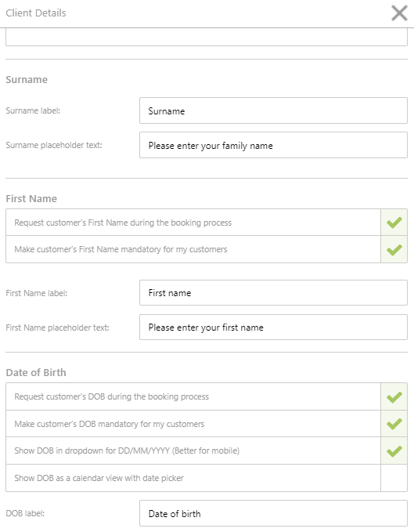The height and width of the screenshot is (532, 414).
Task: Edit the First Name placeholder text field
Action: tap(273, 328)
